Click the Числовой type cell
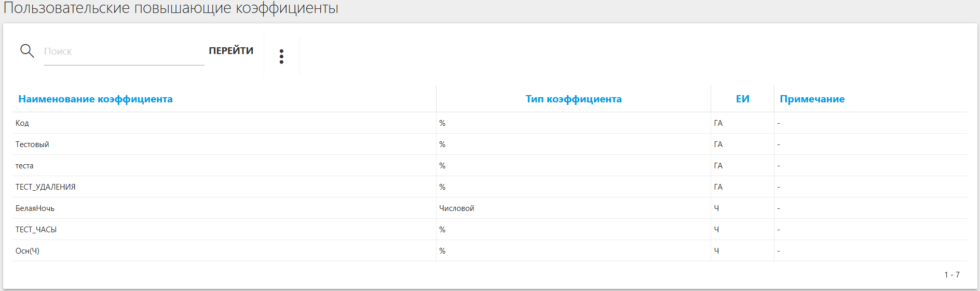Viewport: 980px width, 291px height. [456, 208]
